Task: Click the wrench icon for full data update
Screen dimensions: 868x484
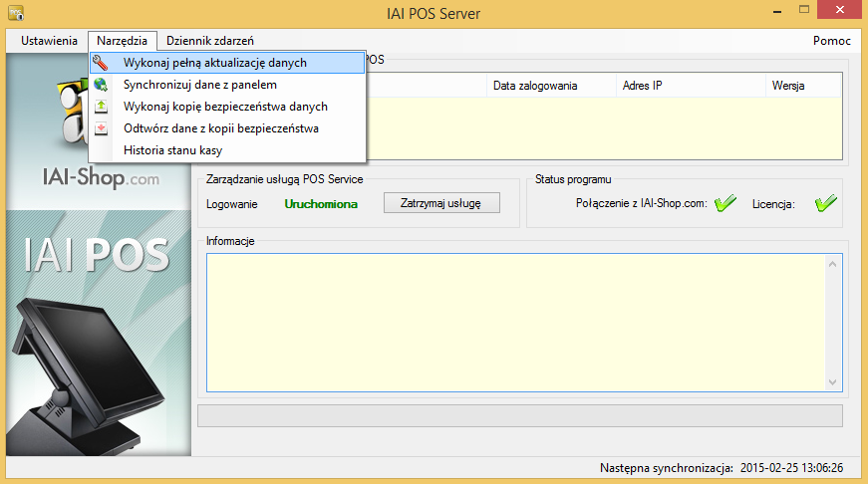Action: tap(101, 63)
